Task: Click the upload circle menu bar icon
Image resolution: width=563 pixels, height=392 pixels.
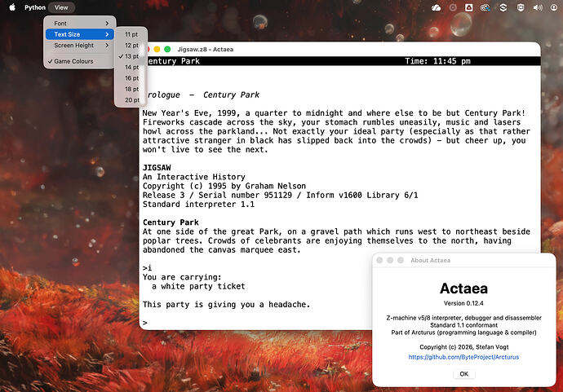Action: coord(554,7)
